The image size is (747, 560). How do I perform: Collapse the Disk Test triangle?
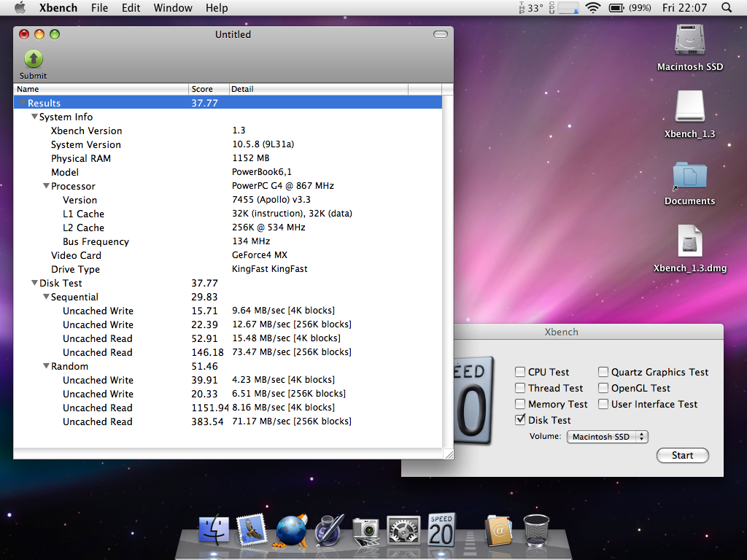pos(34,283)
